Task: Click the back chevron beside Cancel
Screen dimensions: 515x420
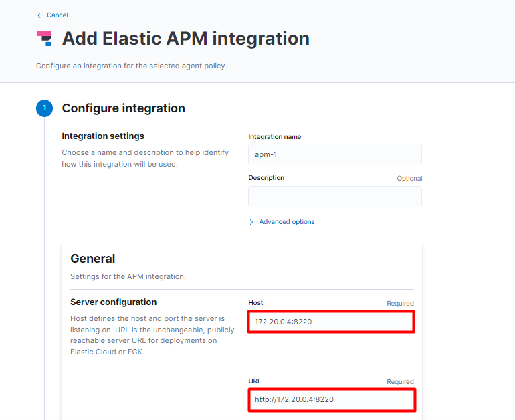Action: point(39,15)
